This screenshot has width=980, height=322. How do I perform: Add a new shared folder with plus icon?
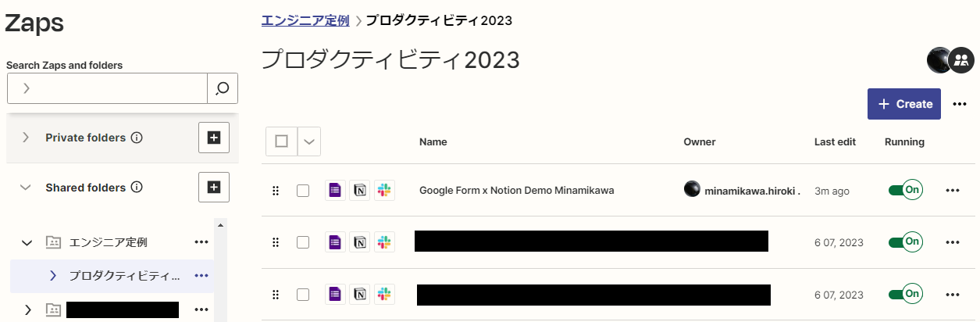214,188
